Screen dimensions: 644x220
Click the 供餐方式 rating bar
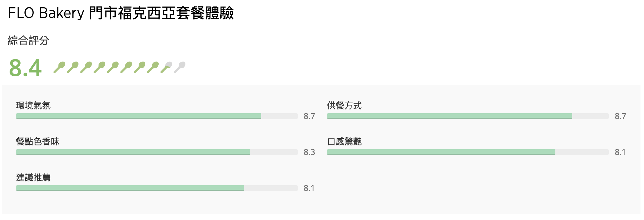click(x=468, y=116)
